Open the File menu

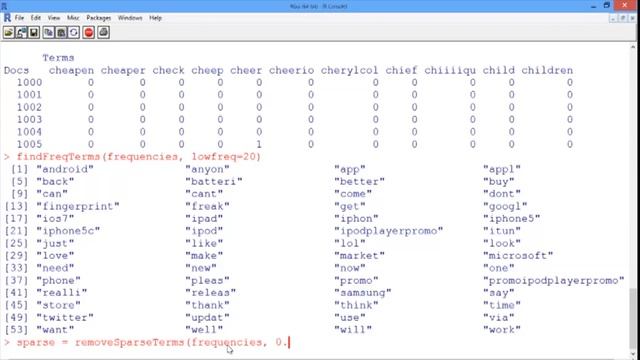click(19, 18)
